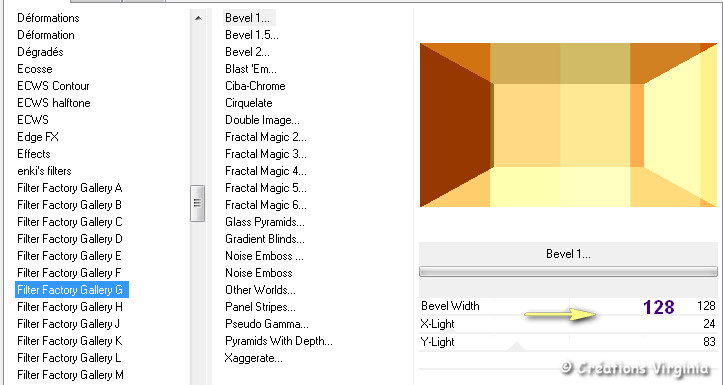The height and width of the screenshot is (385, 723).
Task: Select ECWS Contour category
Action: coord(53,86)
